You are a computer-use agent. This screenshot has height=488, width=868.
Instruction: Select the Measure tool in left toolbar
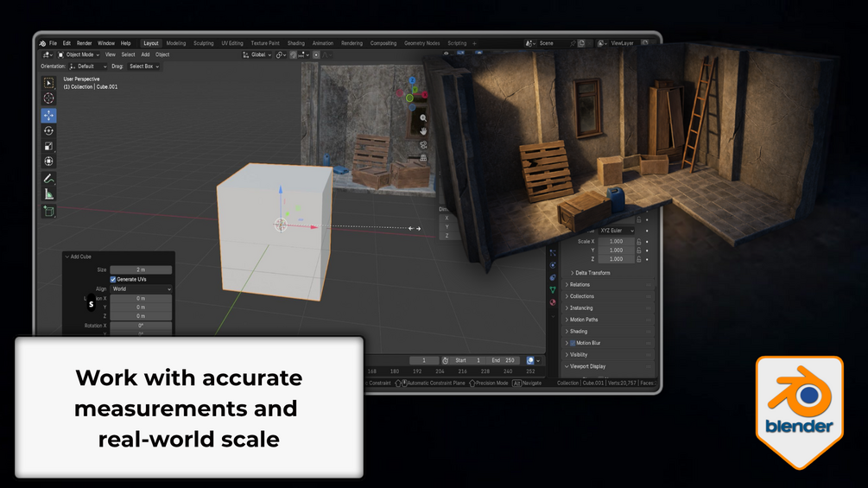tap(48, 194)
